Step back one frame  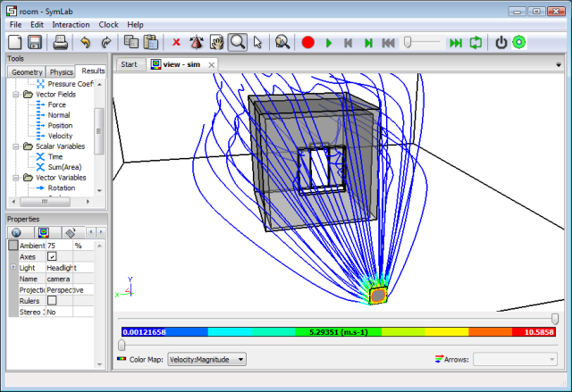[x=349, y=43]
